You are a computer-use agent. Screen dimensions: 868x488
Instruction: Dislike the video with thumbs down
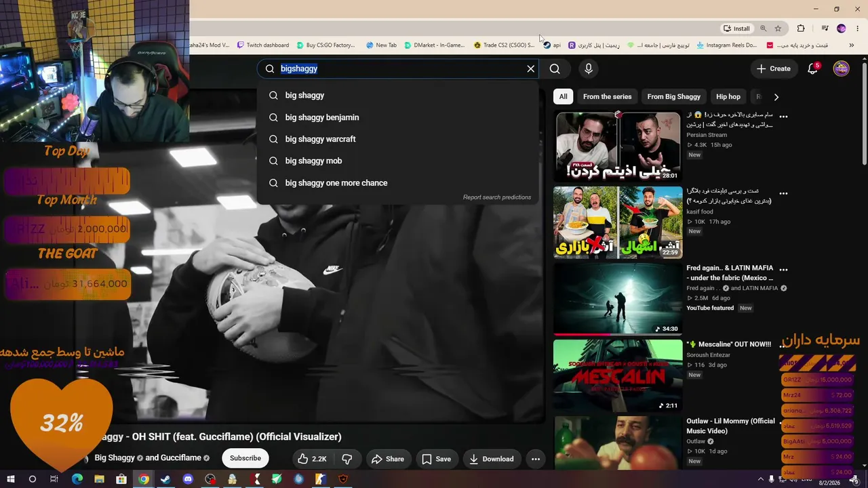tap(347, 459)
